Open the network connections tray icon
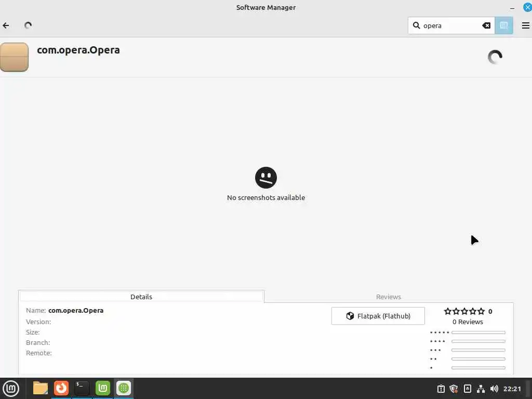The image size is (532, 399). 481,389
